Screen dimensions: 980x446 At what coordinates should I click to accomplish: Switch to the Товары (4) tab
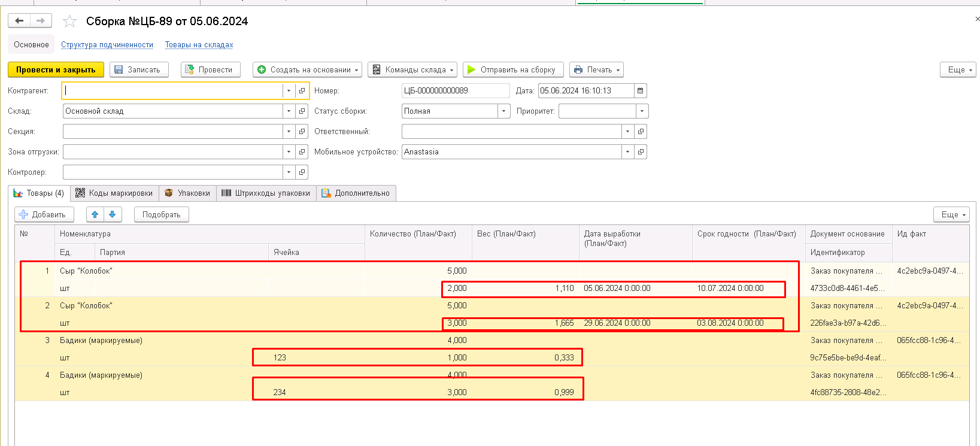(39, 193)
